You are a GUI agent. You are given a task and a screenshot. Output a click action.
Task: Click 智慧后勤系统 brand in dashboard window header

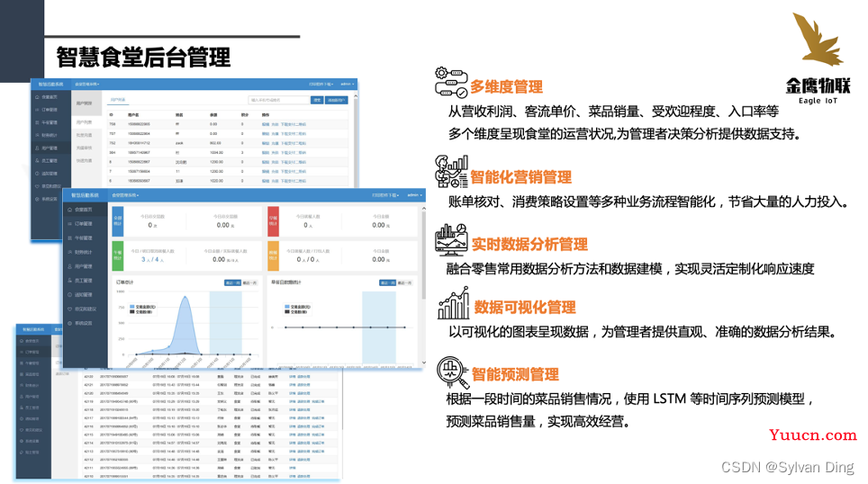click(85, 195)
